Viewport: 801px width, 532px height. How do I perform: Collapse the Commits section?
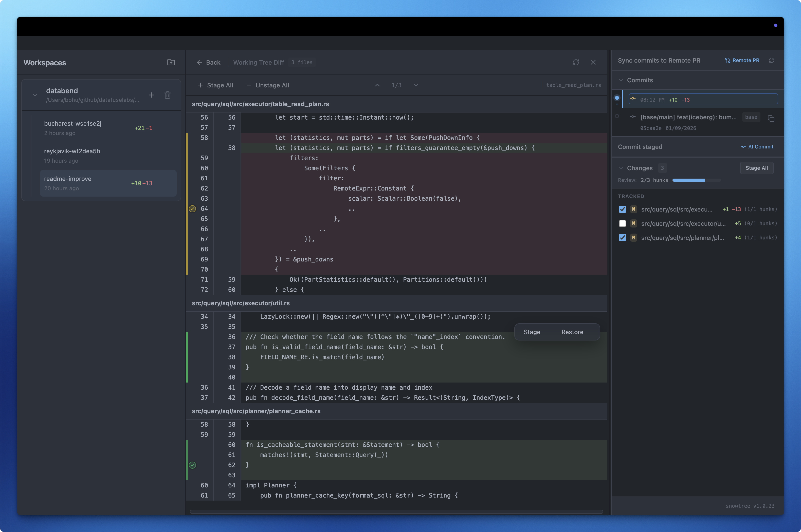click(x=621, y=80)
